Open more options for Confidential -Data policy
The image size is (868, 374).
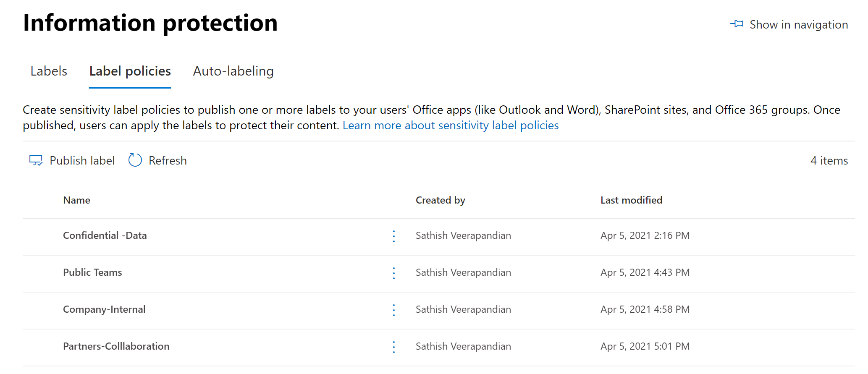pyautogui.click(x=394, y=236)
